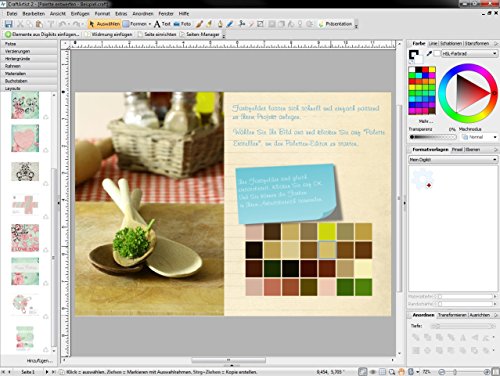Screen dimensions: 500x376
Task: Open the Hilfe menu
Action: tap(184, 14)
